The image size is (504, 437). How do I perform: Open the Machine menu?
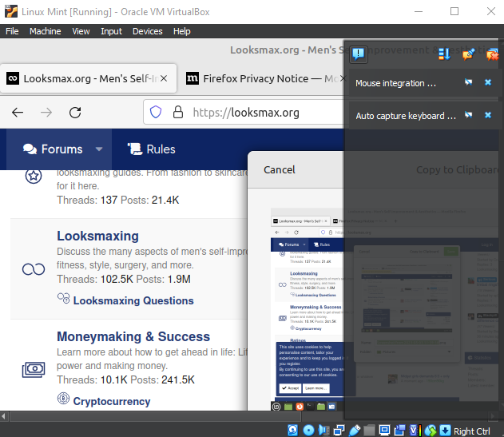[x=46, y=31]
